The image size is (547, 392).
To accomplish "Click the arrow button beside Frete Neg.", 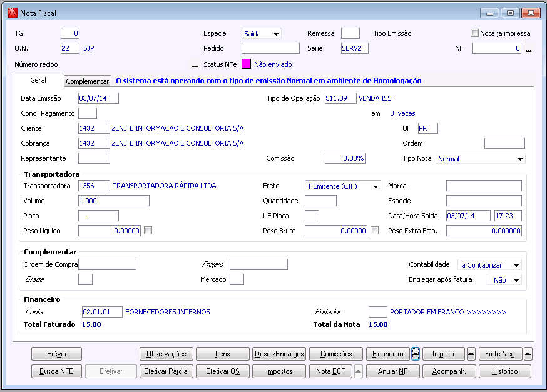I will [x=528, y=354].
